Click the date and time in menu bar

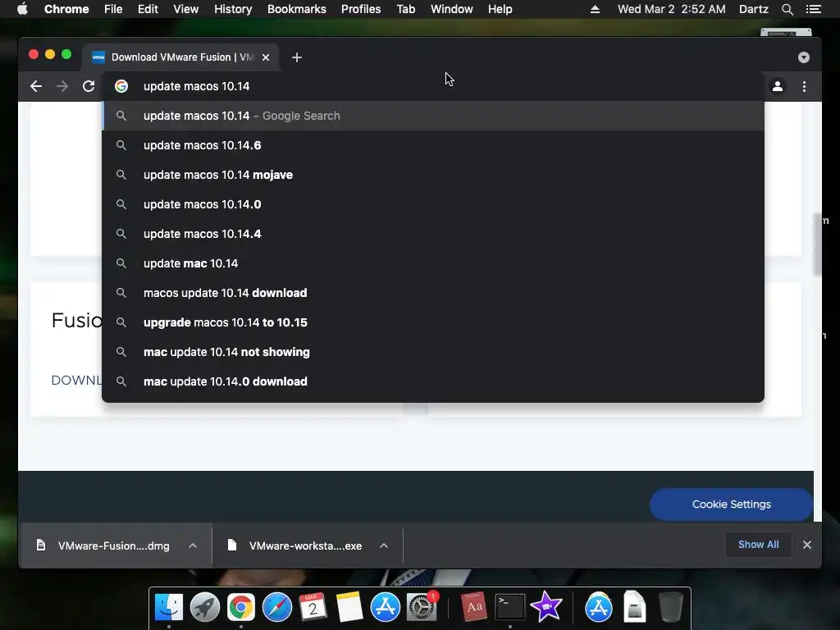point(671,9)
